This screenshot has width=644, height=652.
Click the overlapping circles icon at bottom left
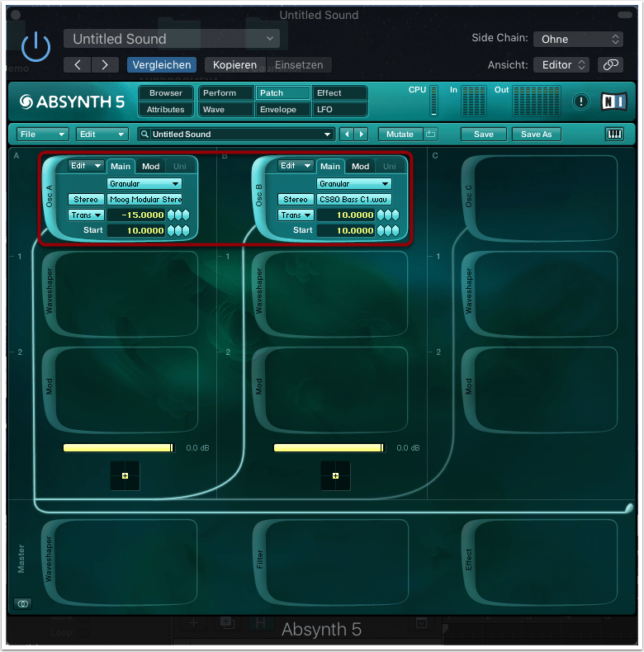(x=23, y=604)
